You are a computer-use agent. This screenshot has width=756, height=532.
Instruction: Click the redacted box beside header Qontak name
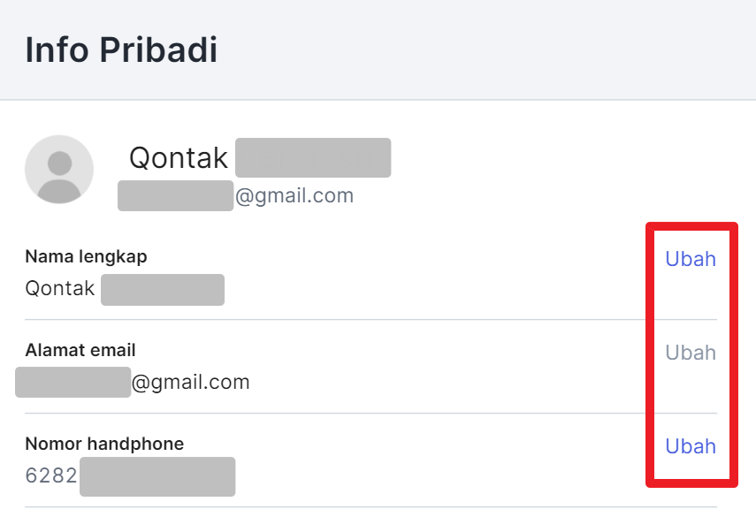pos(313,157)
